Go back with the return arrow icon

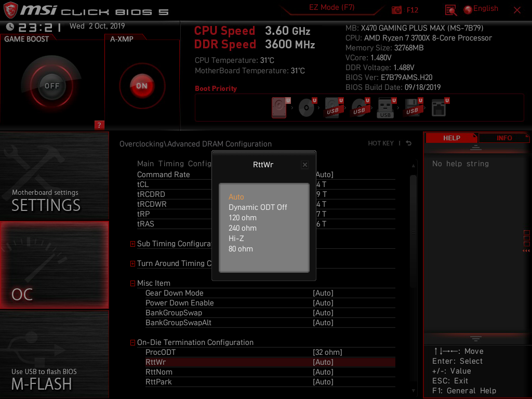pos(409,143)
